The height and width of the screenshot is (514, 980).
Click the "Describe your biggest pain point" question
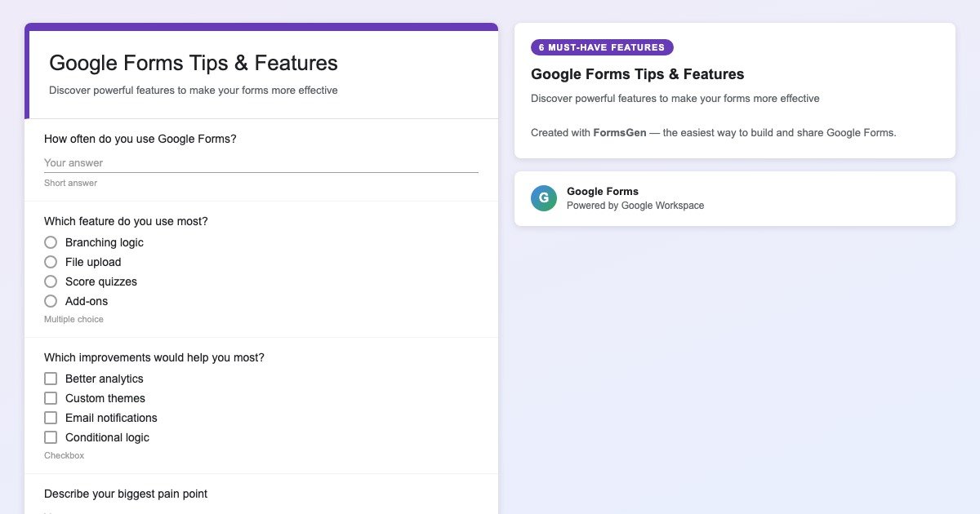125,494
